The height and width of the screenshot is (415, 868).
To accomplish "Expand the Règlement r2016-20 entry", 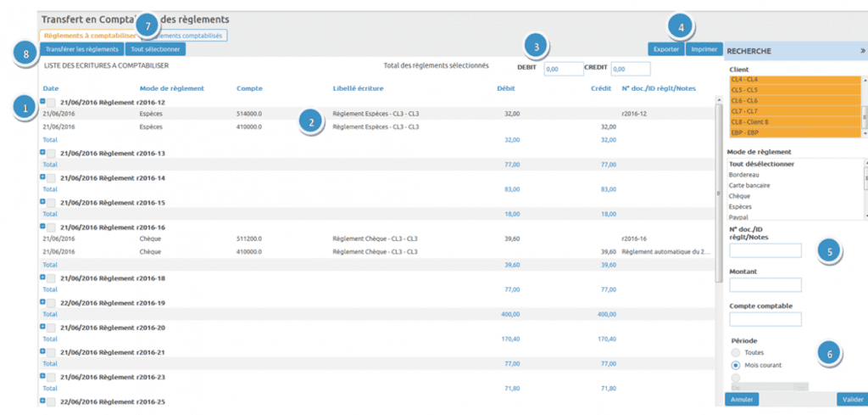I will coord(42,327).
